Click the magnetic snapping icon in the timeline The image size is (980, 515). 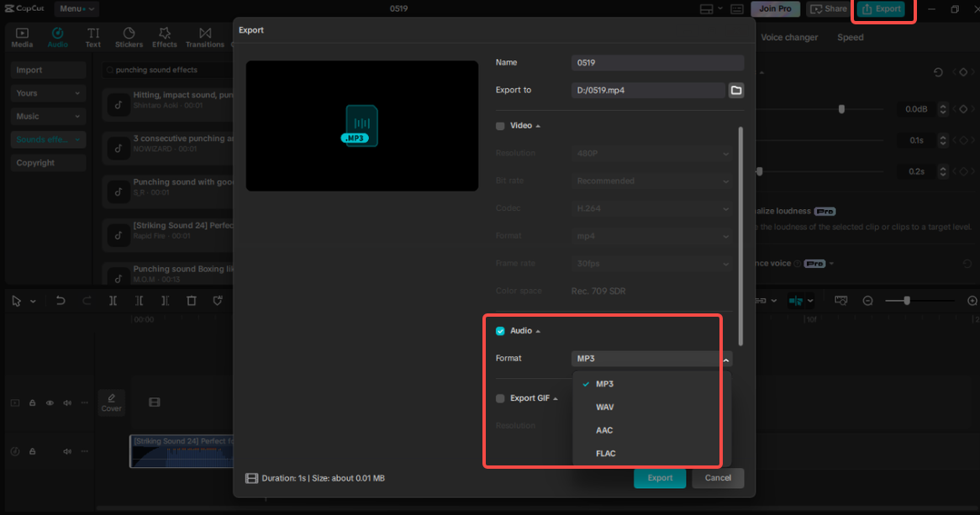[795, 300]
